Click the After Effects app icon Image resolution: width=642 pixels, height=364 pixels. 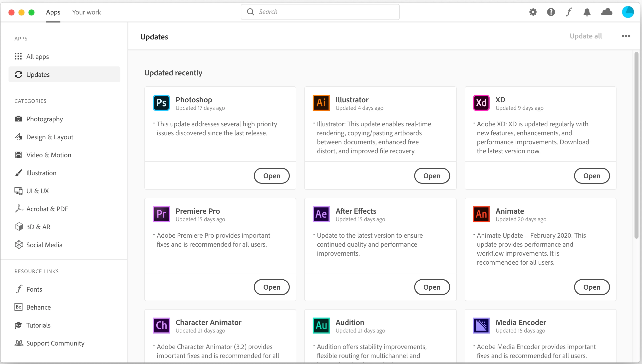[x=321, y=214]
